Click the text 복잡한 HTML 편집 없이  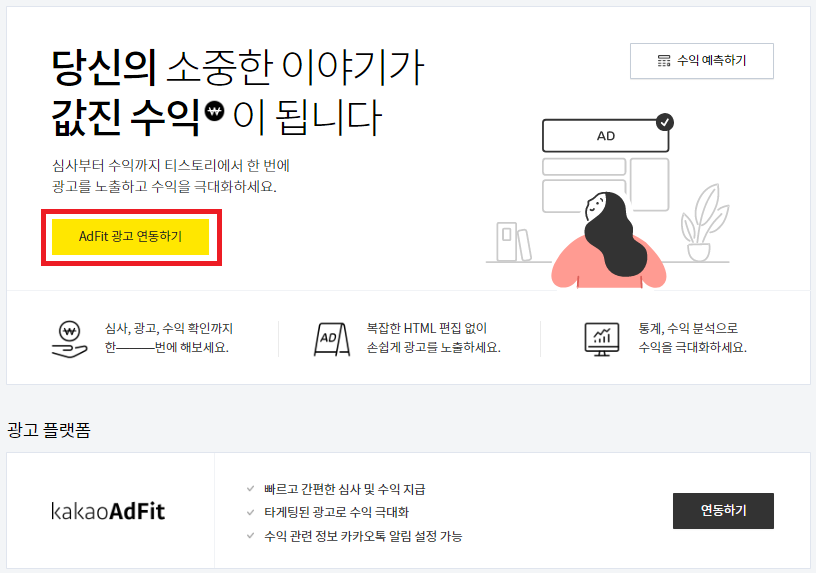tap(427, 328)
